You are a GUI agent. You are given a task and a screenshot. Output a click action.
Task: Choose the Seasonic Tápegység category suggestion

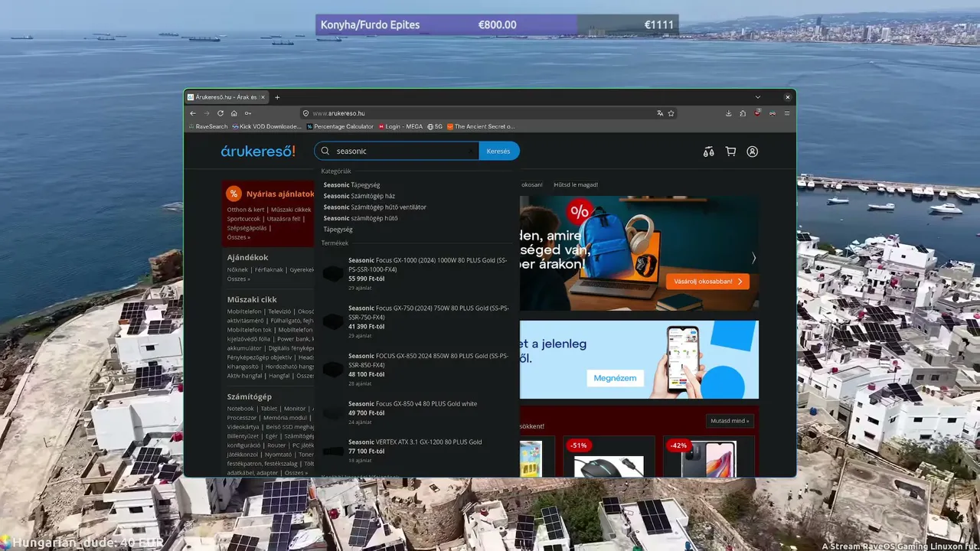pos(352,184)
